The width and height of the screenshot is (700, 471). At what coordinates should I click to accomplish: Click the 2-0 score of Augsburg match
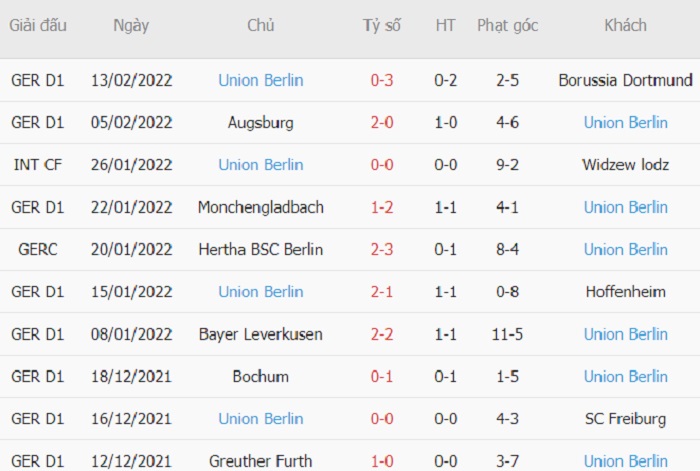[382, 123]
